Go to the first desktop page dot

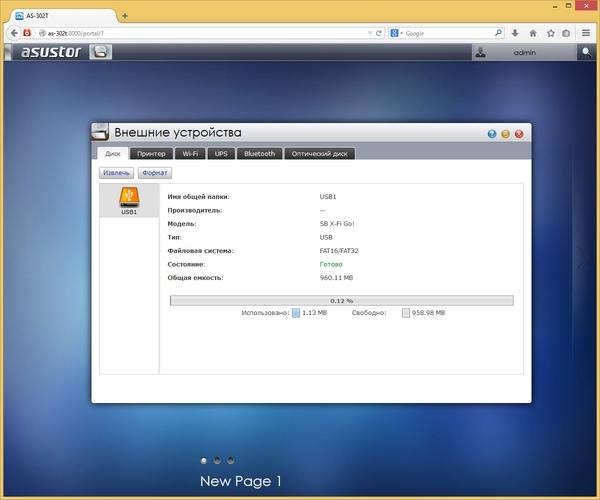pos(204,461)
